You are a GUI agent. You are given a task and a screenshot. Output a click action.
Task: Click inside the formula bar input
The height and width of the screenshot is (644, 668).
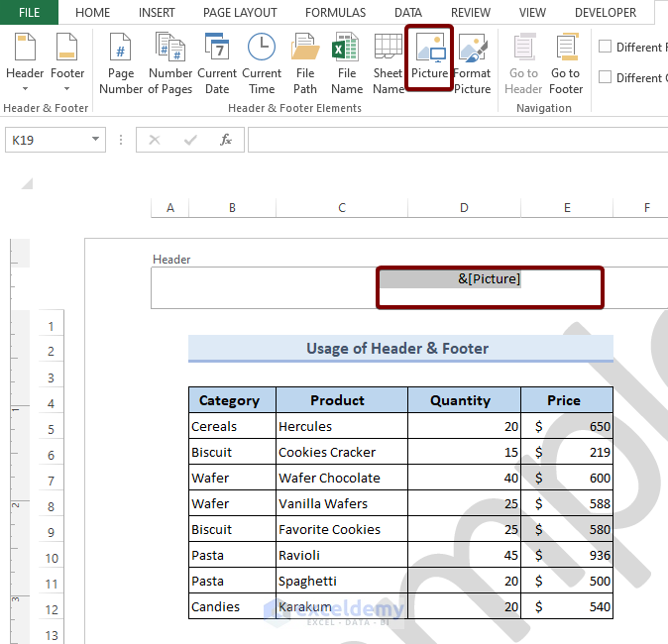(458, 140)
